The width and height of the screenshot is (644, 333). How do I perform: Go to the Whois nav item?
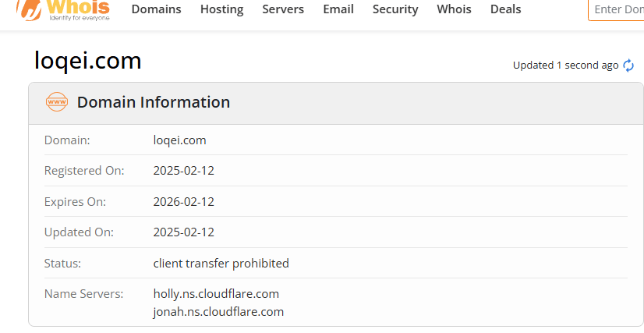click(454, 9)
